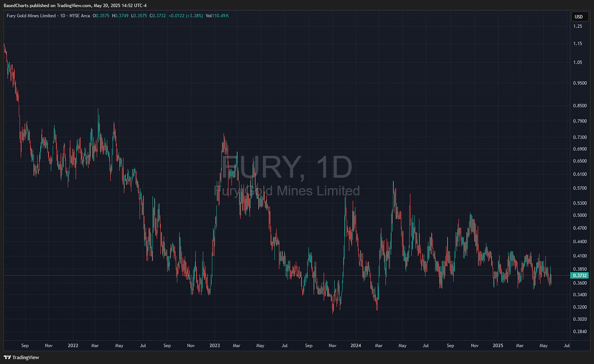The height and width of the screenshot is (364, 594).
Task: Click the 0.7300 price axis label
Action: pos(580,137)
